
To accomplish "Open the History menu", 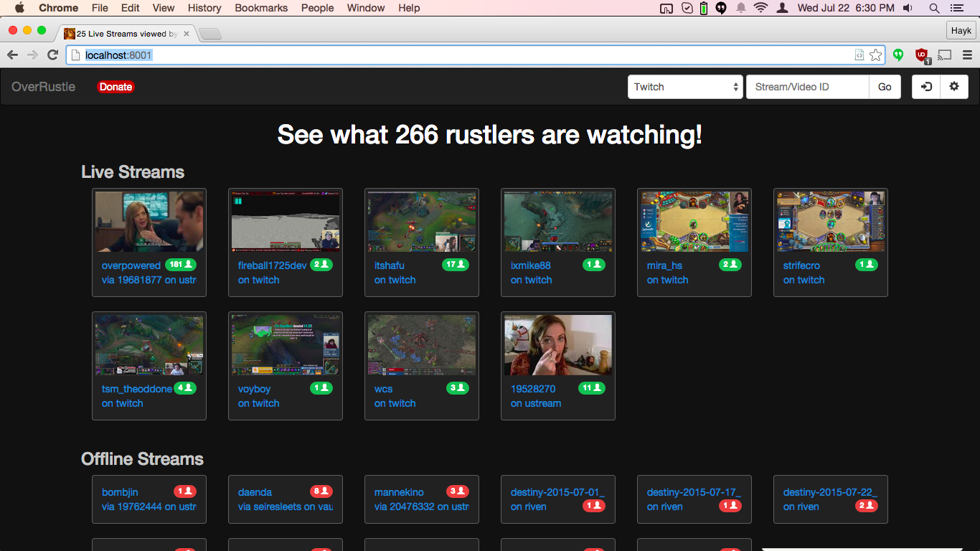I will [x=204, y=8].
